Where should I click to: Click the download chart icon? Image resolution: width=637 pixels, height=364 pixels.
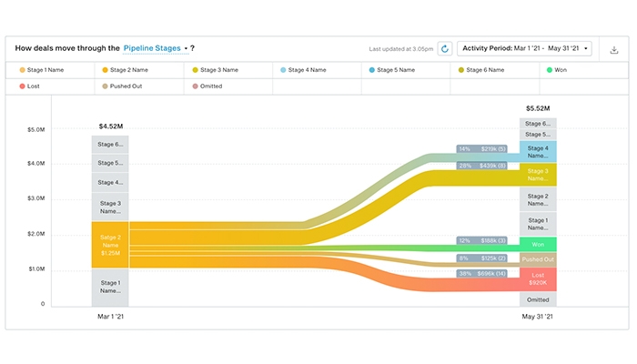(x=614, y=48)
